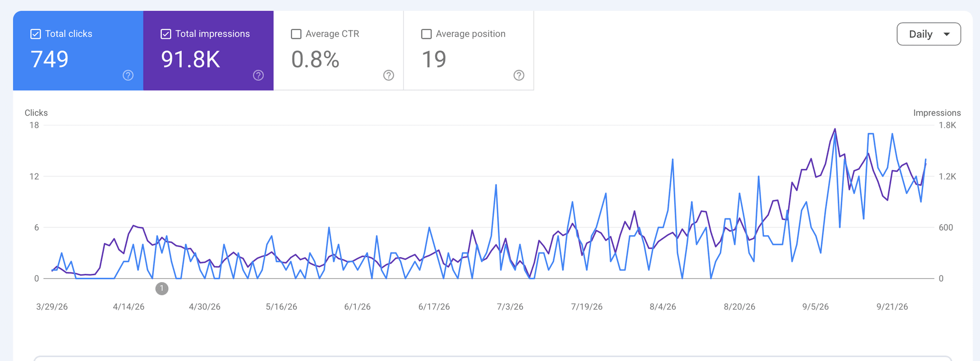980x361 pixels.
Task: Click the 7/3/26 date label
Action: [x=510, y=307]
